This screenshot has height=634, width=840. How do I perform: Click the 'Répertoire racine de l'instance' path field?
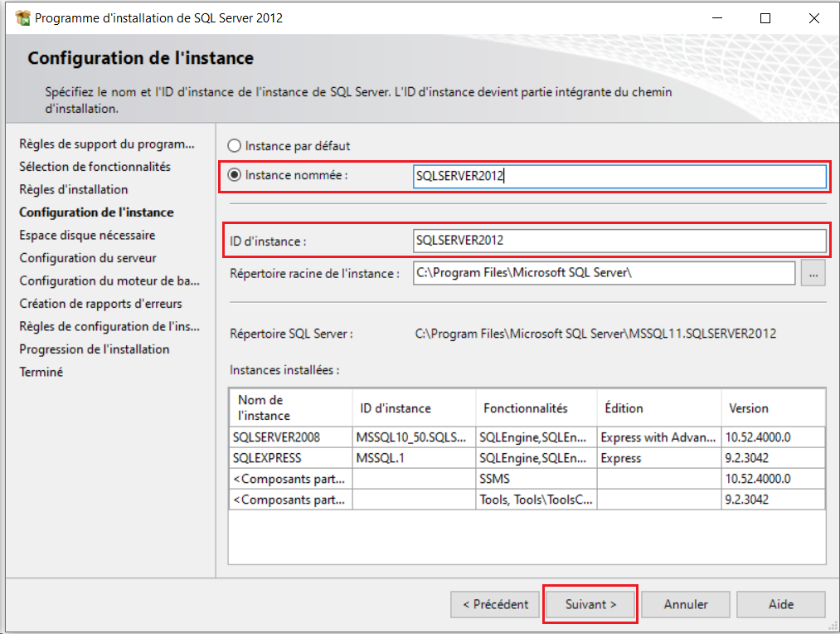coord(604,273)
